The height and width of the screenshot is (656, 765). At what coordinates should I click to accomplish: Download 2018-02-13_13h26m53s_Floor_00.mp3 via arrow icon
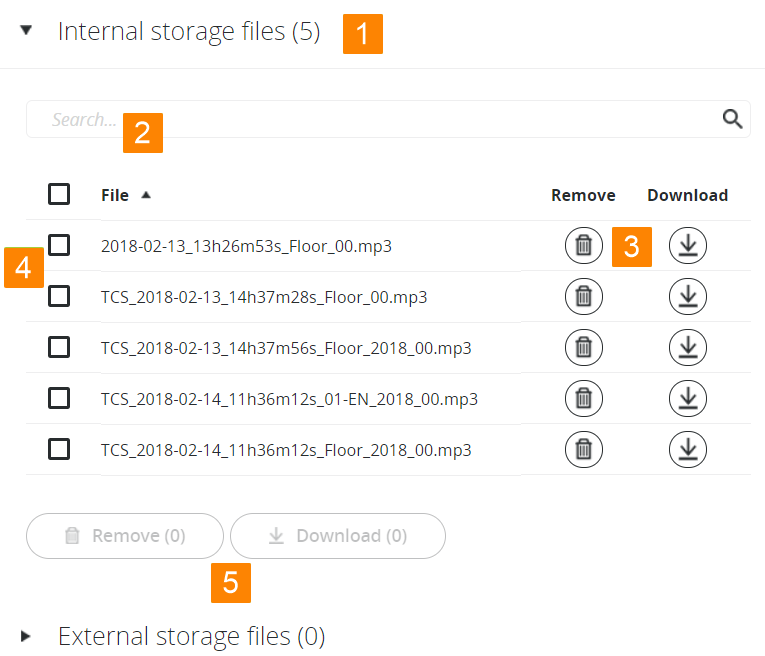click(687, 245)
